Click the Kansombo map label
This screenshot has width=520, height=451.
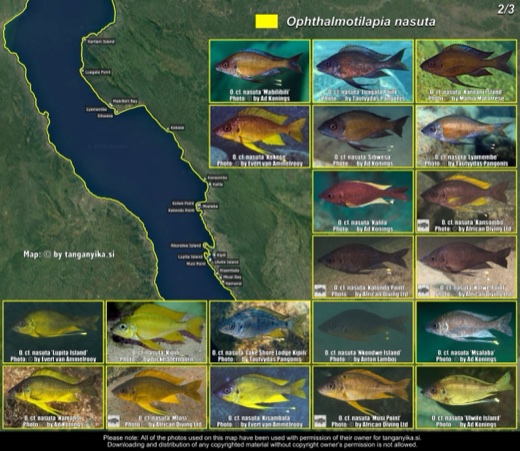[217, 178]
